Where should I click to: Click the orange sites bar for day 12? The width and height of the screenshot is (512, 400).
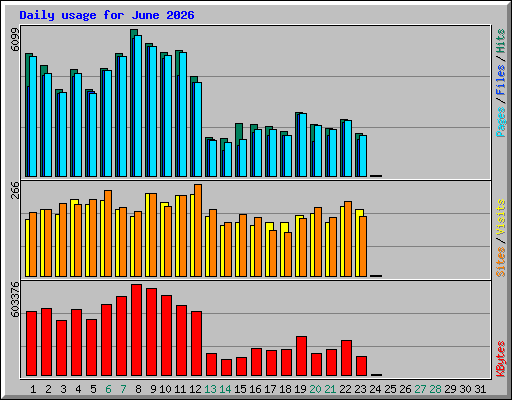click(x=198, y=230)
